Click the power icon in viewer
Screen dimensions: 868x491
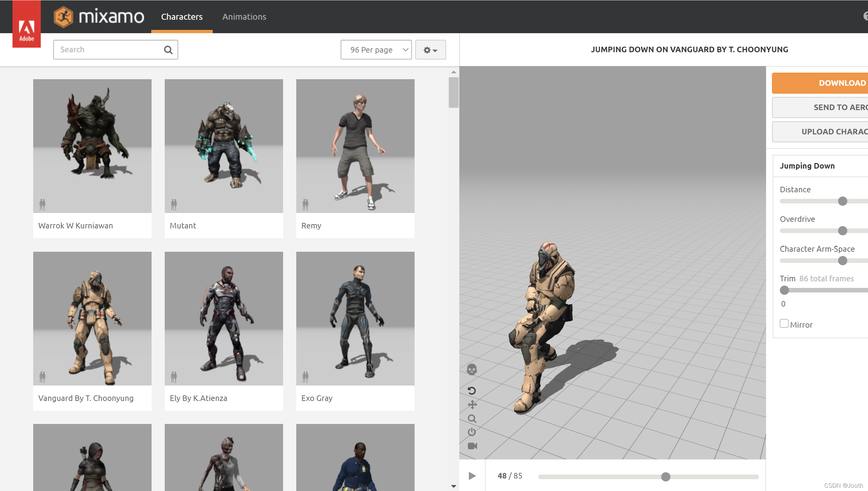click(471, 432)
